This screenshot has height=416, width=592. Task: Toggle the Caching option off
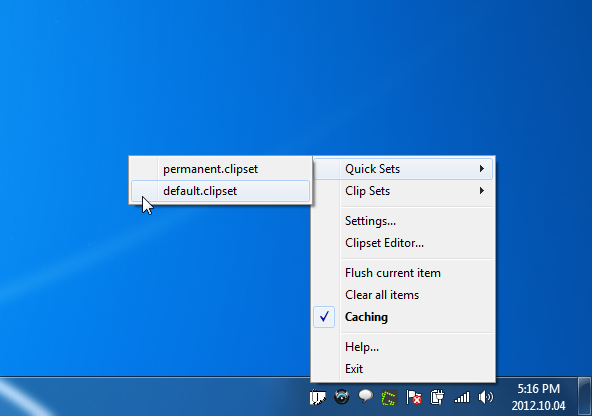(x=403, y=317)
